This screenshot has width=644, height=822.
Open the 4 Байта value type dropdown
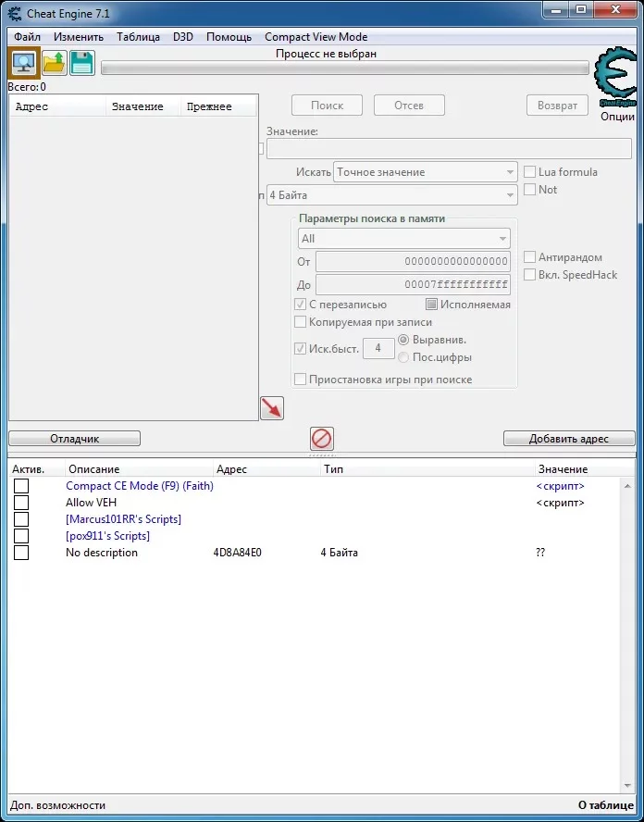click(392, 195)
